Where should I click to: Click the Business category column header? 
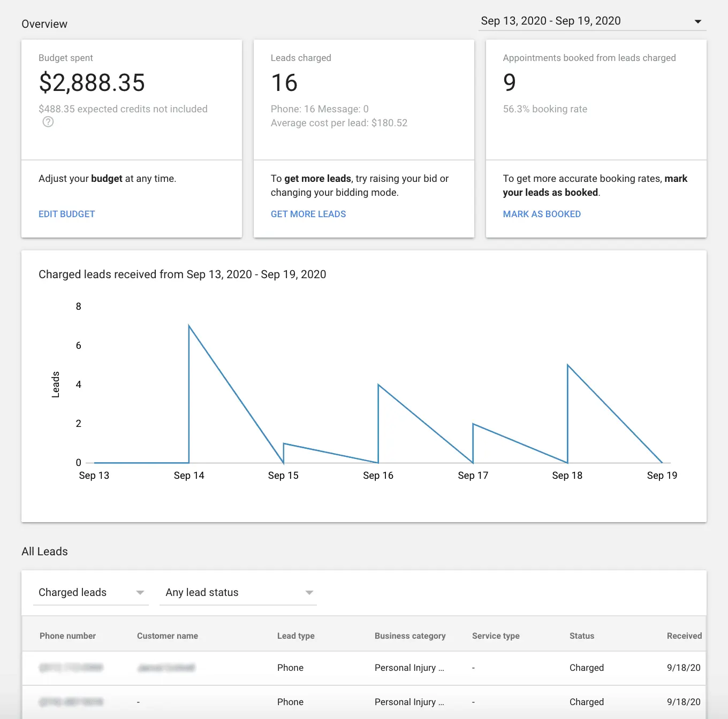click(410, 636)
